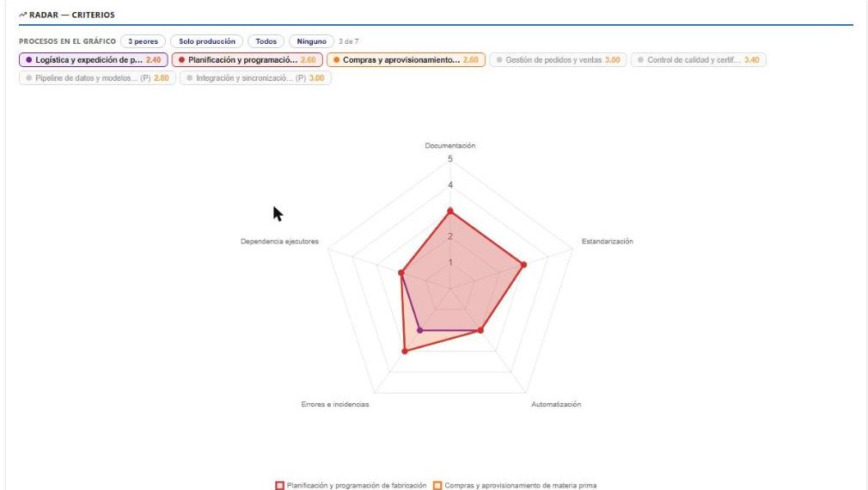The image size is (868, 490).
Task: Click the data point on Automatización axis
Action: (480, 331)
